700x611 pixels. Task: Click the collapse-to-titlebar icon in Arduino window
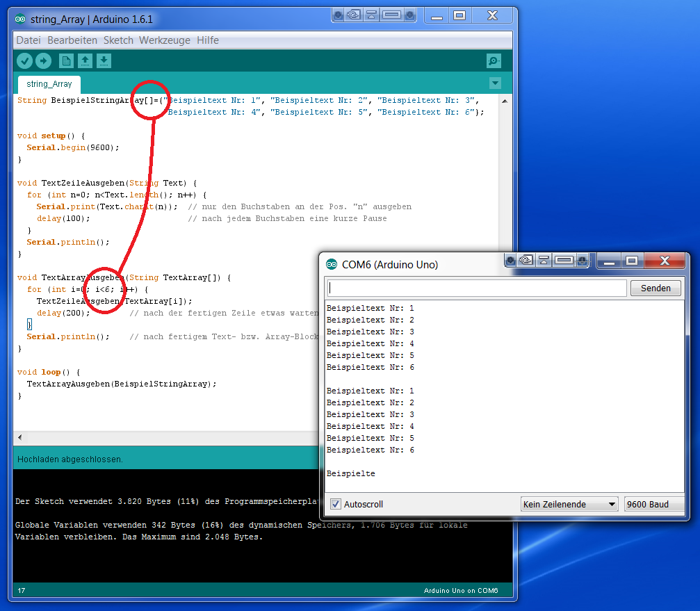click(x=371, y=15)
